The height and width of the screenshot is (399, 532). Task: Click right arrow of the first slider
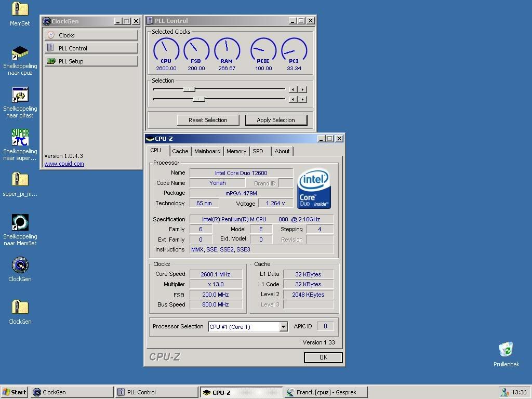[x=302, y=89]
